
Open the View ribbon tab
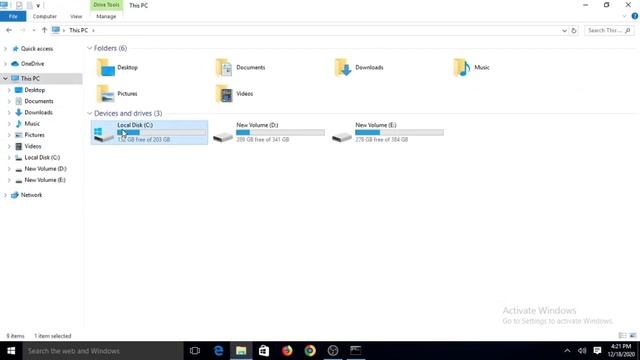click(x=76, y=16)
